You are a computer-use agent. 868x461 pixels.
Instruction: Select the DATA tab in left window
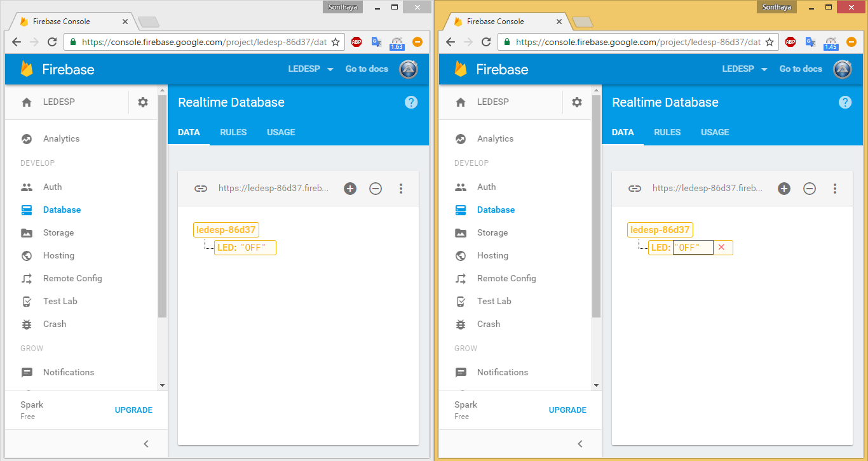click(x=189, y=132)
